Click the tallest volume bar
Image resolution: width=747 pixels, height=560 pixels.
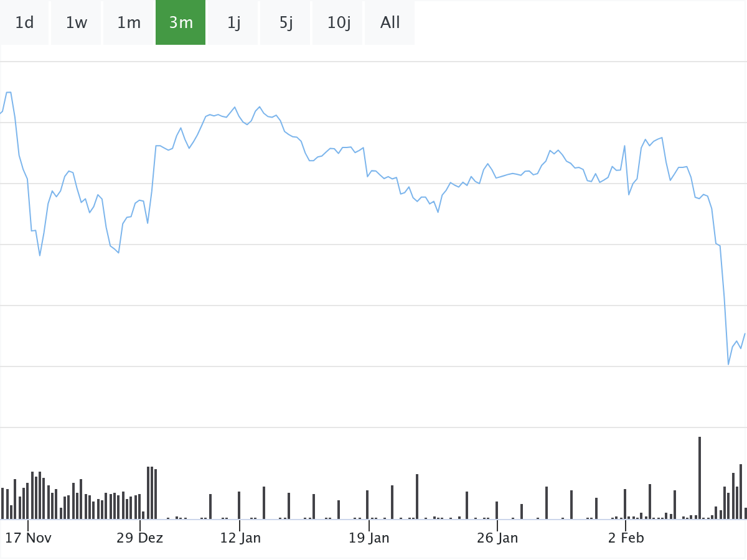coord(700,478)
